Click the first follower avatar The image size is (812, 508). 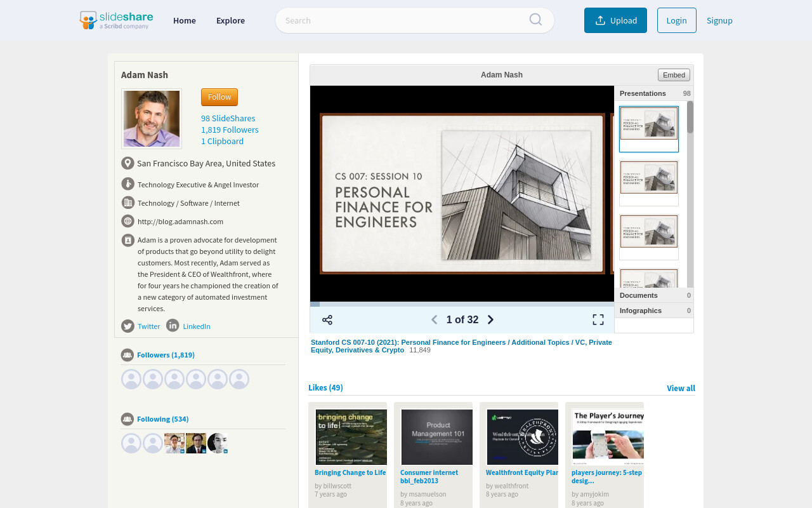[131, 379]
